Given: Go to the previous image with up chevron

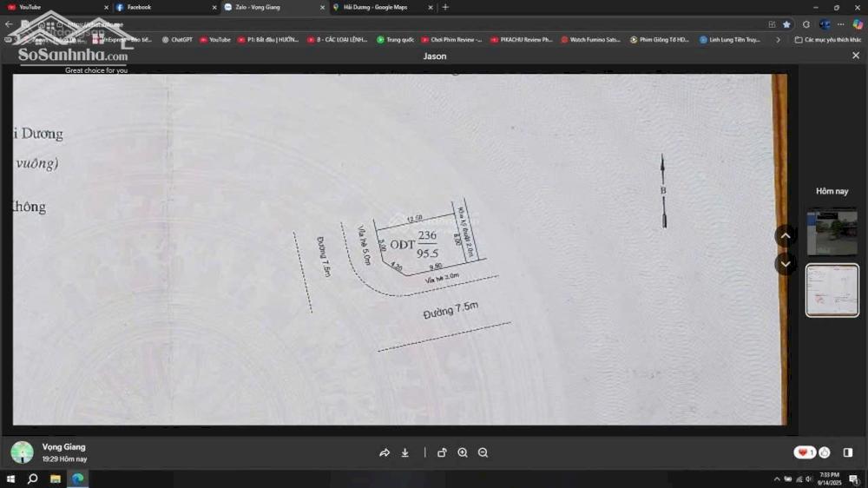Looking at the screenshot, I should pyautogui.click(x=786, y=235).
